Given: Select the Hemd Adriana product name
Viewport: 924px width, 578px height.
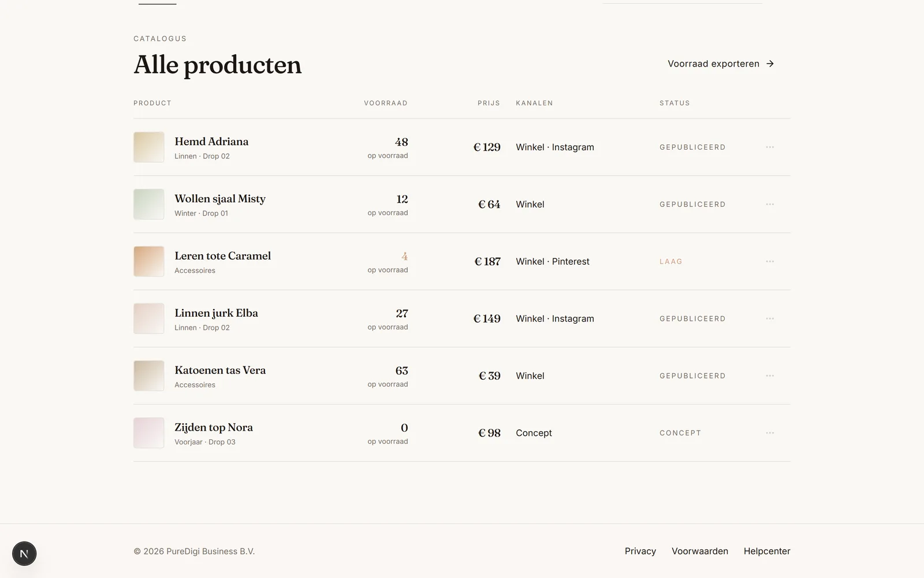Looking at the screenshot, I should point(211,142).
